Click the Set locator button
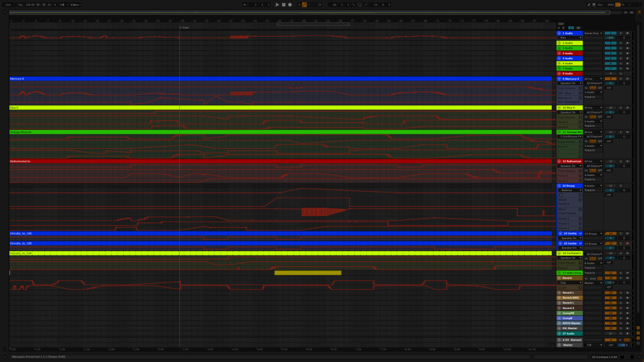The height and width of the screenshot is (362, 644). click(x=561, y=24)
